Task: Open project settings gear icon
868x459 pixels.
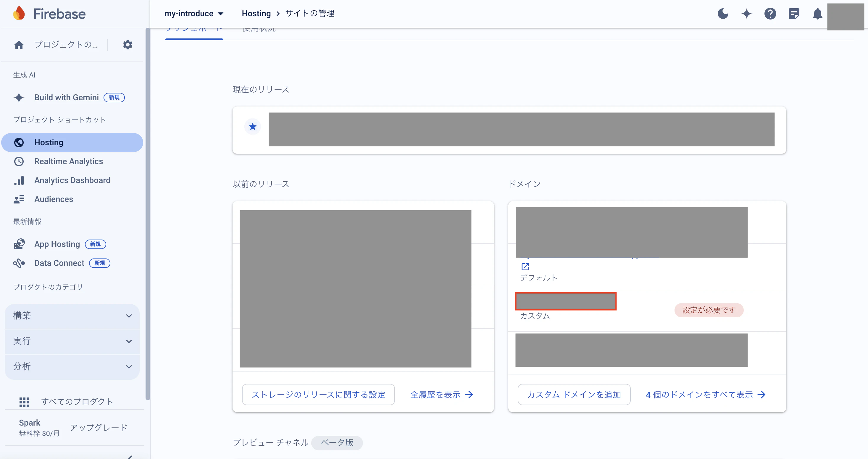Action: tap(128, 44)
